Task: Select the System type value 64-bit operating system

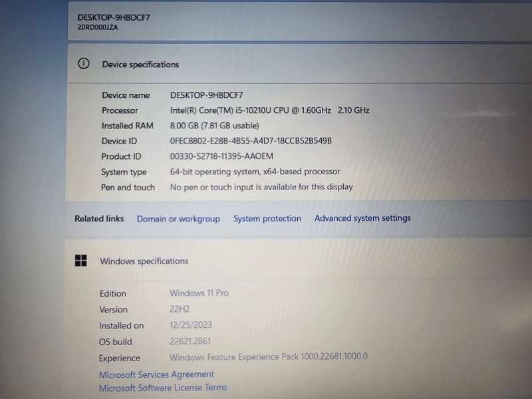Action: click(x=255, y=172)
